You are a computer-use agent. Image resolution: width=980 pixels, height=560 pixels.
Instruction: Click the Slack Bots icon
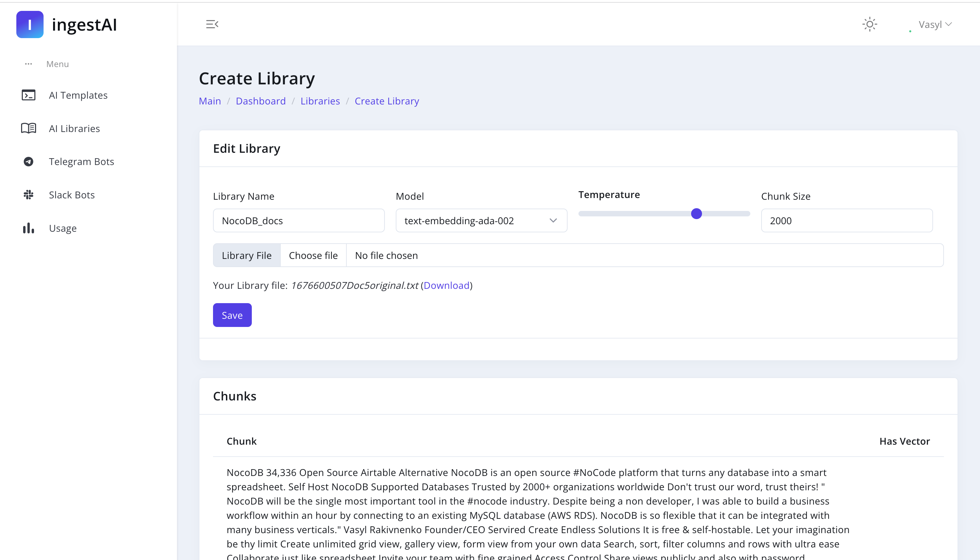point(29,195)
